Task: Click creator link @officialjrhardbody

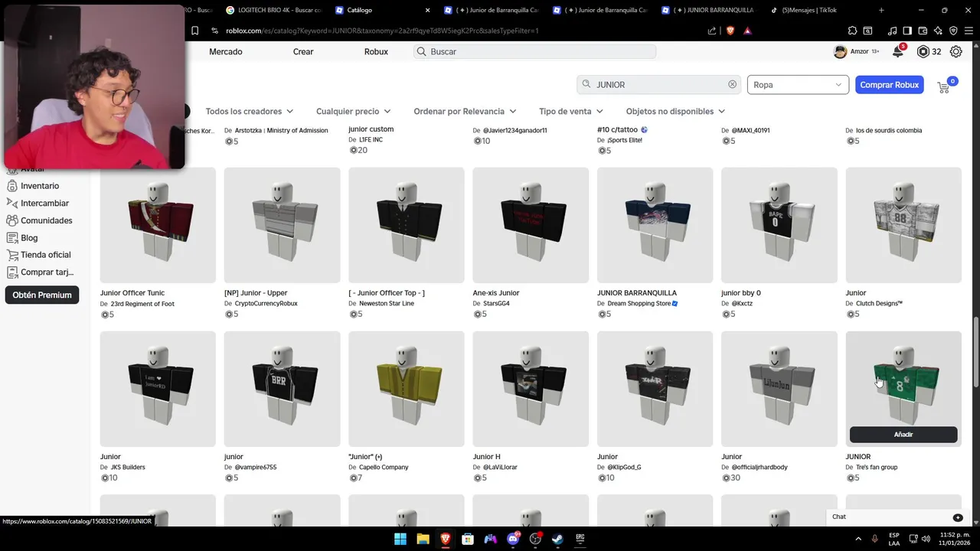Action: click(x=759, y=467)
